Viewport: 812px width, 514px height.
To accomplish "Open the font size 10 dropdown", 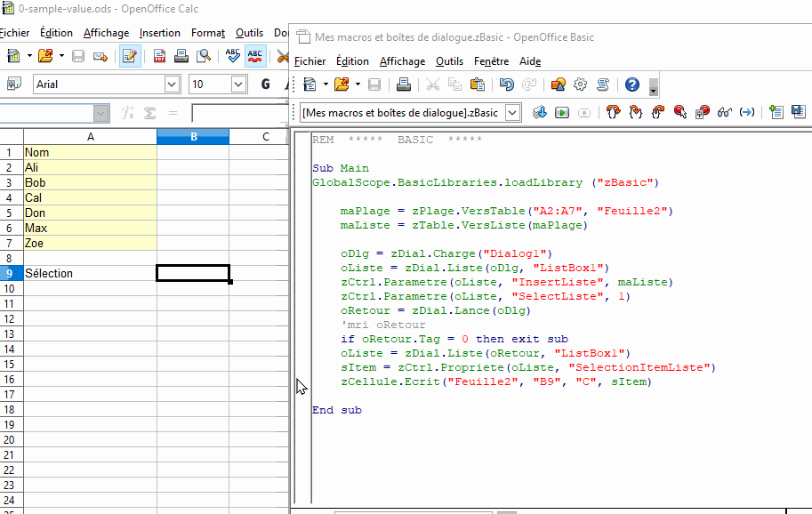I will click(238, 84).
